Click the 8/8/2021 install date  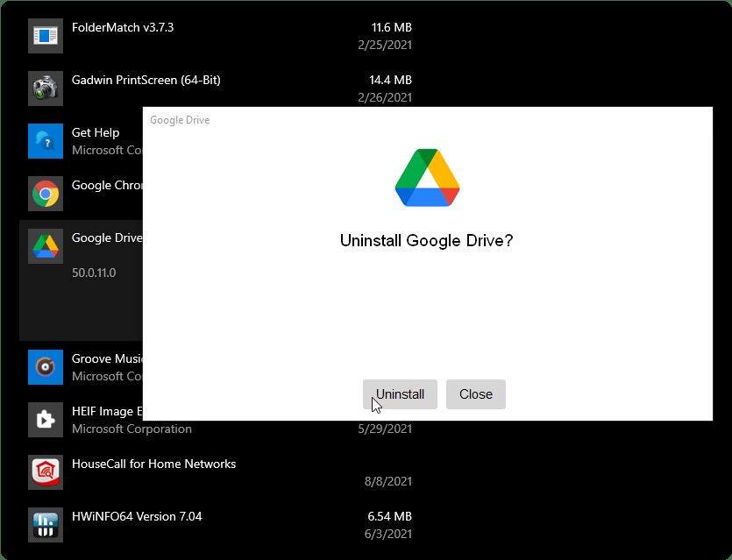coord(388,481)
